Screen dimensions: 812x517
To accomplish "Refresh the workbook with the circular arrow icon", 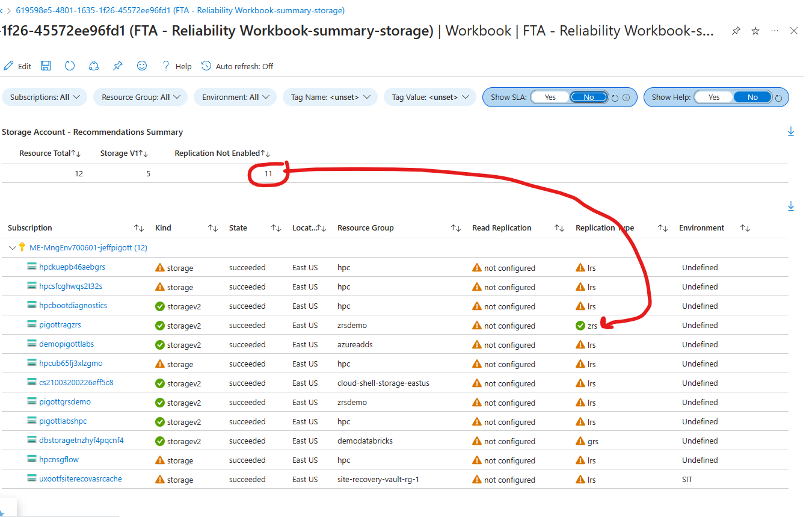I will coord(69,66).
